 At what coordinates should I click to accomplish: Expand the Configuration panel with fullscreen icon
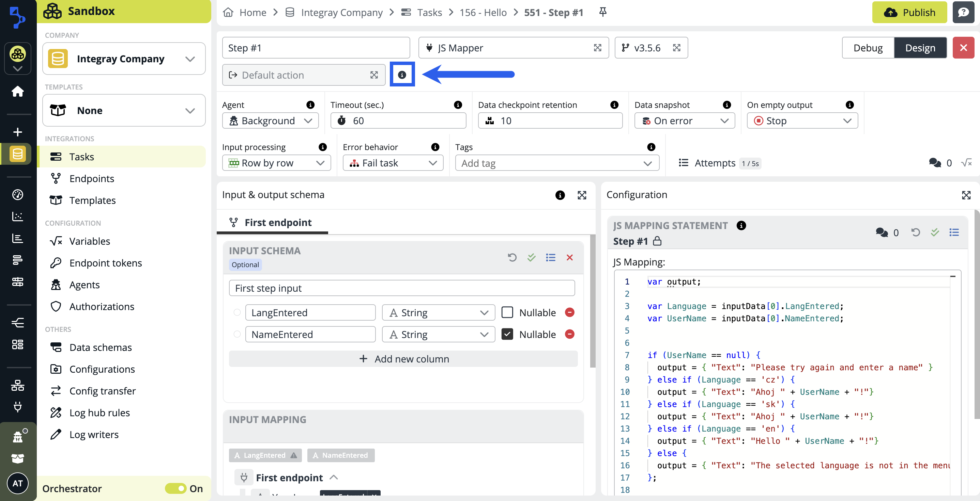pos(966,195)
